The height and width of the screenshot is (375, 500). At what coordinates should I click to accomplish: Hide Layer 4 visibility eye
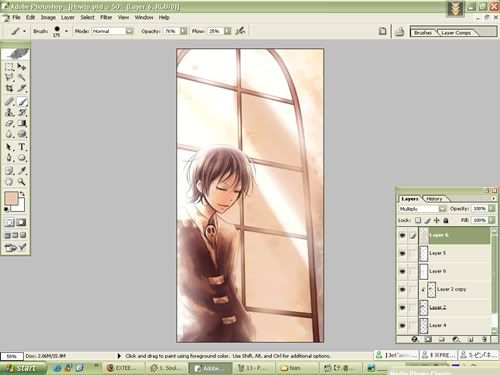[x=402, y=325]
